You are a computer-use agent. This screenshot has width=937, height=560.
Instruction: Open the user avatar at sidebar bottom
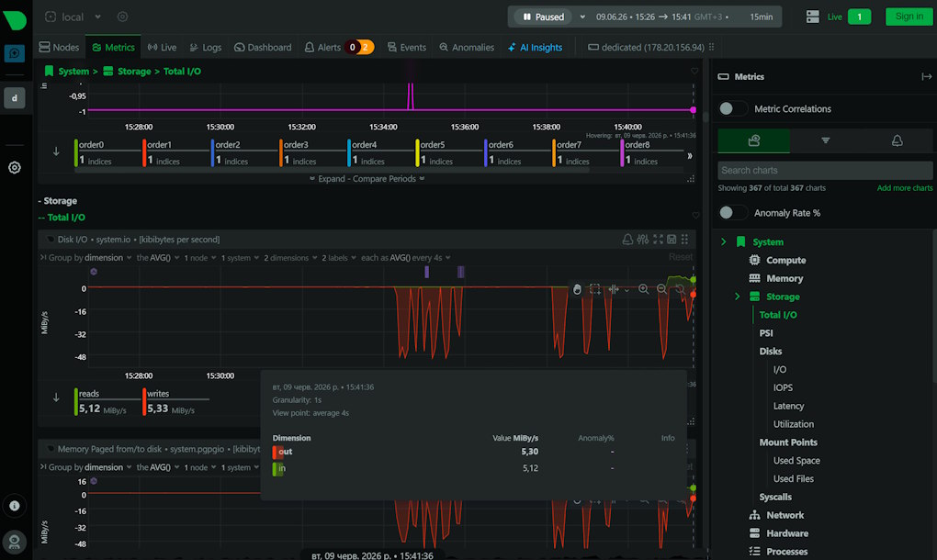click(x=15, y=542)
